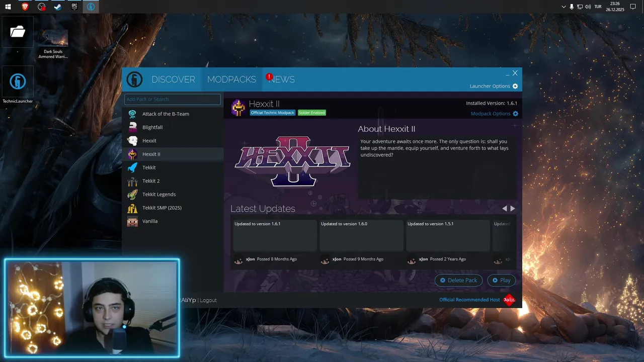Select the Blightfall pack icon

(x=132, y=127)
